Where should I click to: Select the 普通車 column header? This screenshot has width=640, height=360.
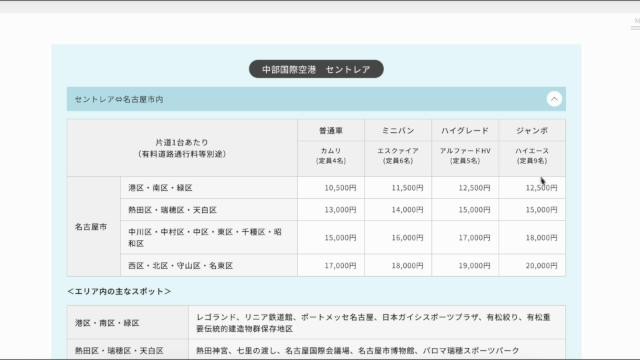click(x=331, y=131)
